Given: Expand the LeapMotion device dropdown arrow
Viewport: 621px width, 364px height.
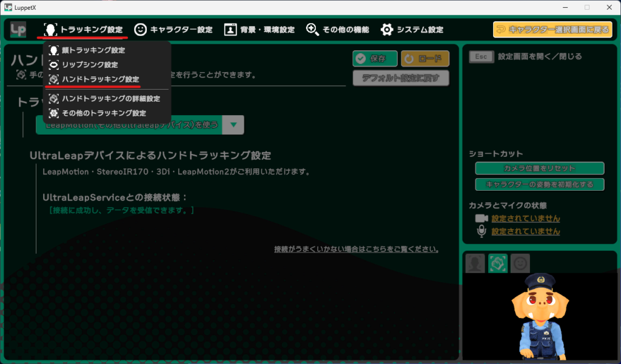Looking at the screenshot, I should point(233,125).
